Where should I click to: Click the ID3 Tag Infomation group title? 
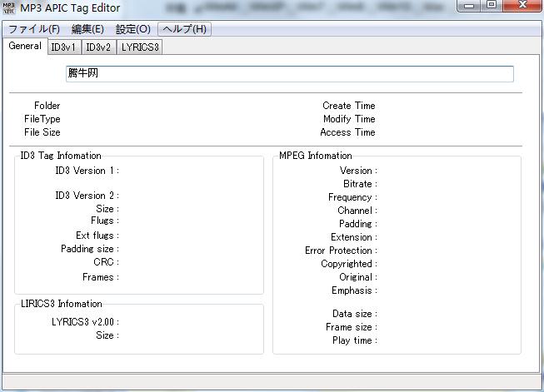tap(61, 156)
